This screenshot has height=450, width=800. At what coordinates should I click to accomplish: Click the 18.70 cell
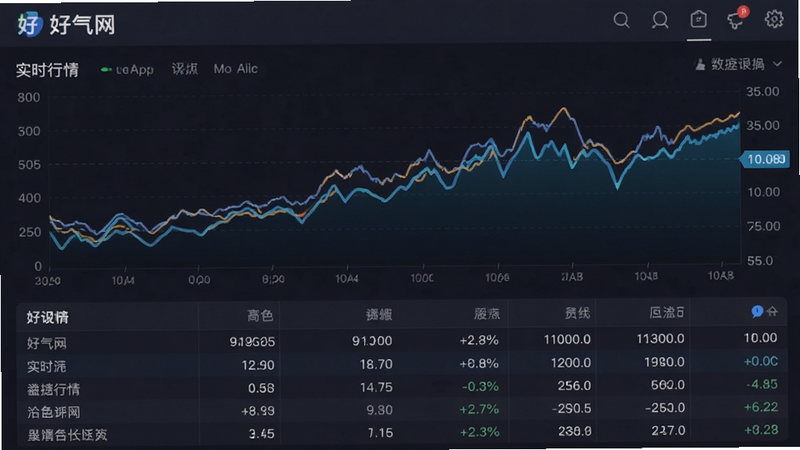coord(376,364)
